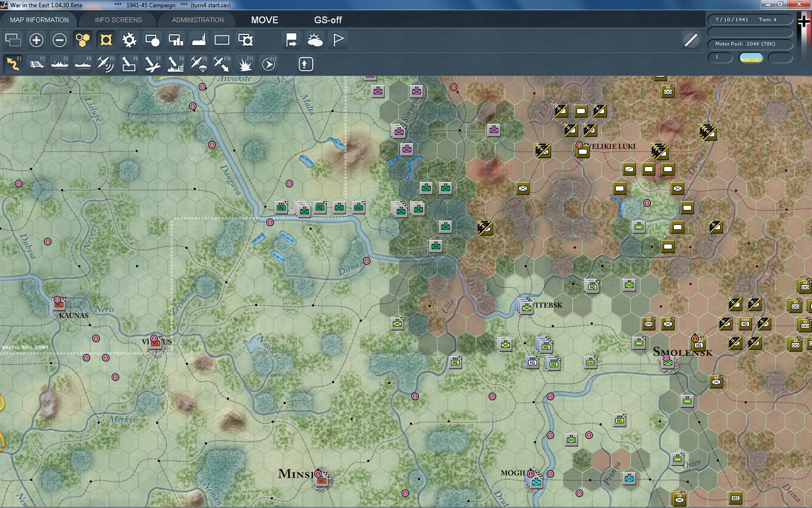The image size is (812, 508).
Task: Select the F4 ship mode
Action: pos(83,63)
